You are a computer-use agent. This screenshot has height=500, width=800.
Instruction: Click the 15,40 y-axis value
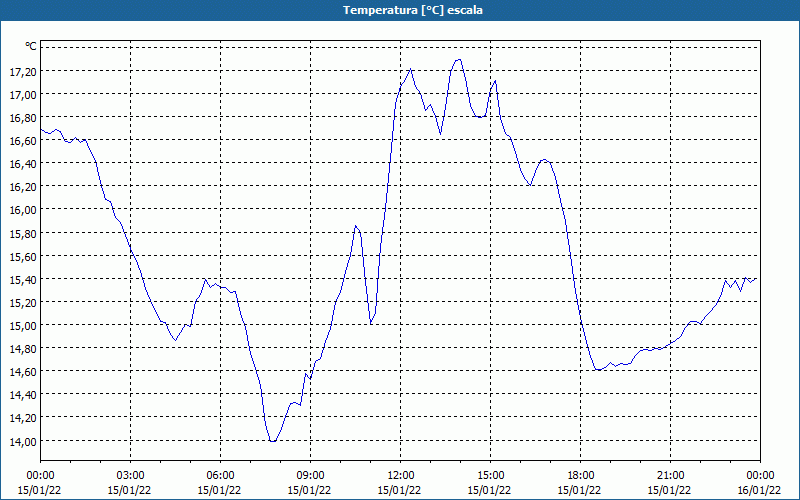coord(23,280)
